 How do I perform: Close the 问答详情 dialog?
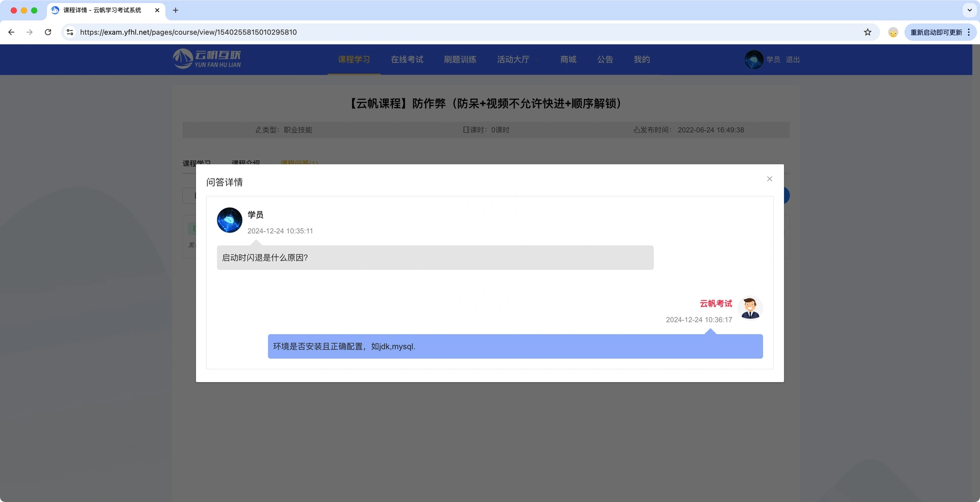tap(769, 179)
